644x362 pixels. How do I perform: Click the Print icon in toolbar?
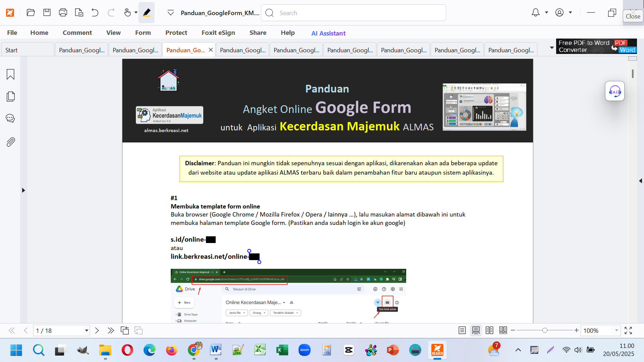tap(63, 13)
